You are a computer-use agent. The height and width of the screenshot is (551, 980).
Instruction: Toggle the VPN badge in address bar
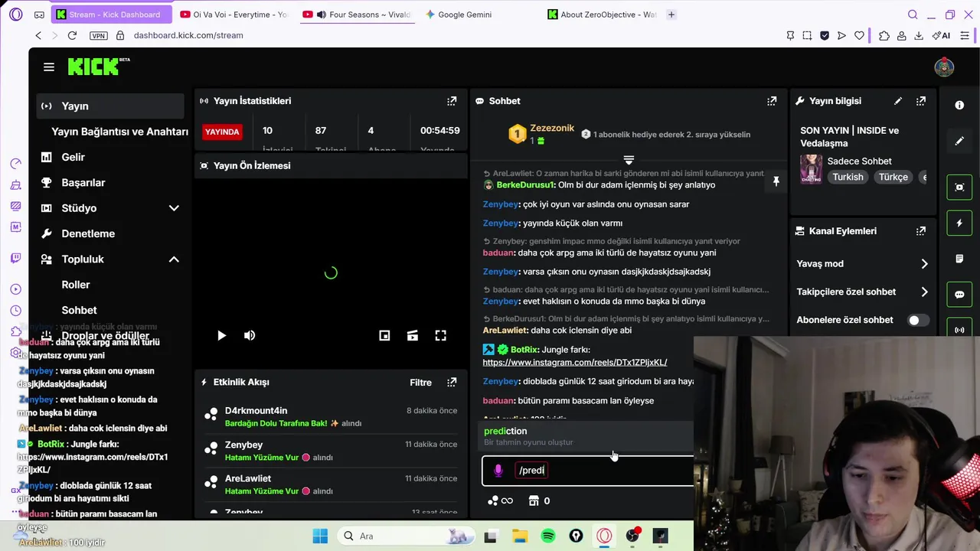point(98,35)
